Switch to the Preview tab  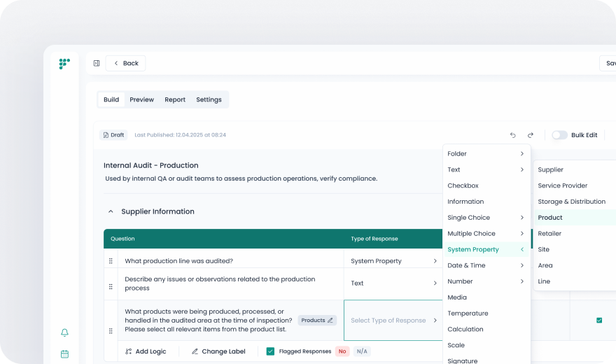pyautogui.click(x=142, y=99)
